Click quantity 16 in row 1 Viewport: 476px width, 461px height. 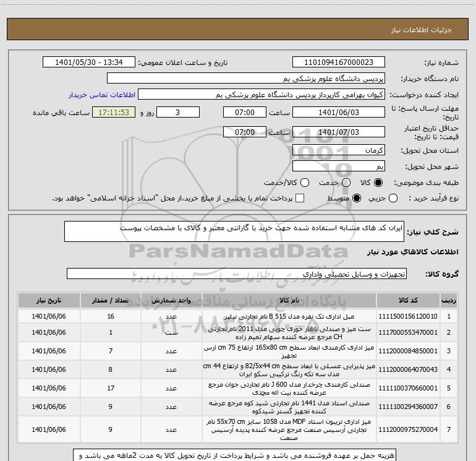point(111,316)
